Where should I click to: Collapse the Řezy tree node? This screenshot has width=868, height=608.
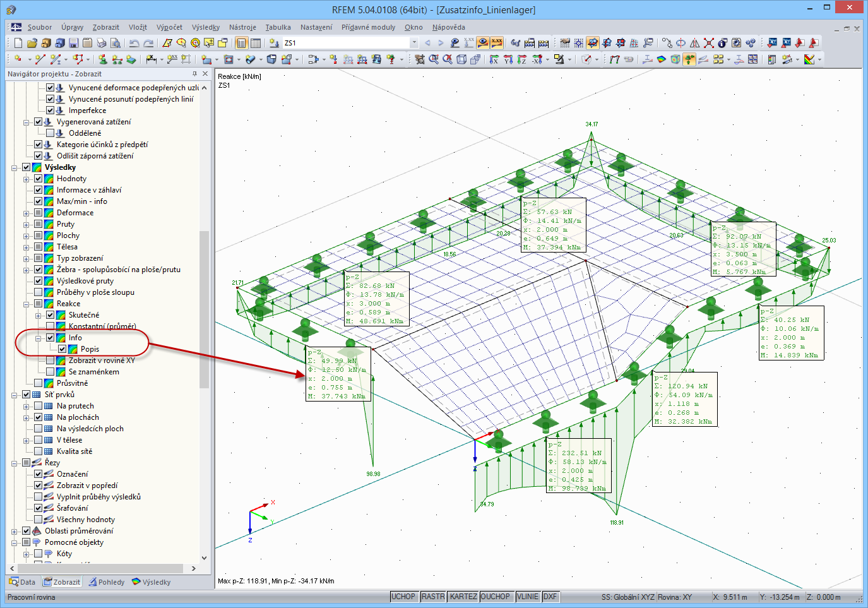coord(15,463)
